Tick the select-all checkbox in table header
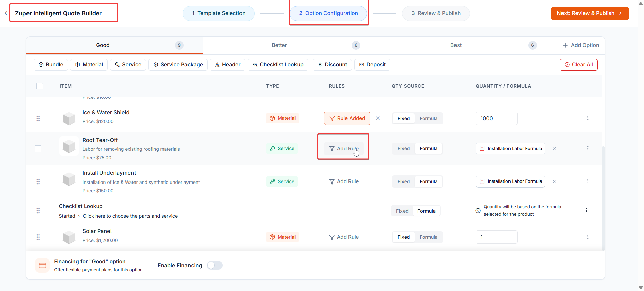 pyautogui.click(x=40, y=86)
